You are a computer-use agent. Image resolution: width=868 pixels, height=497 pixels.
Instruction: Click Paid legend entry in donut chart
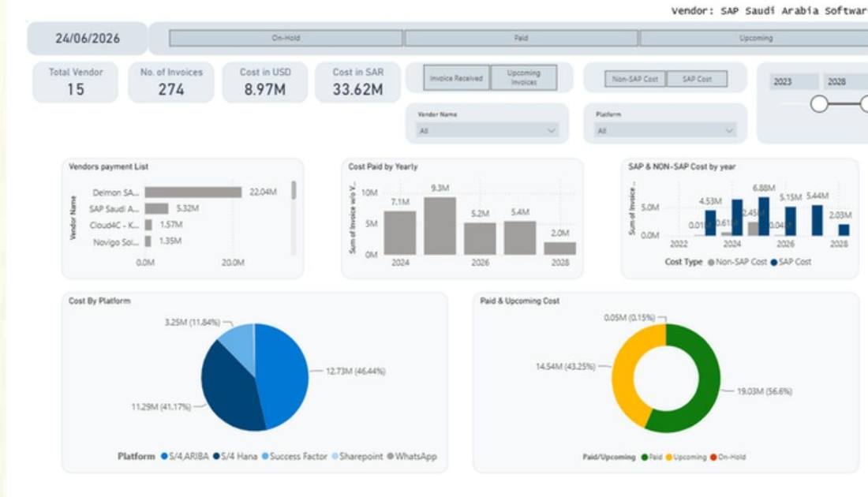point(652,457)
